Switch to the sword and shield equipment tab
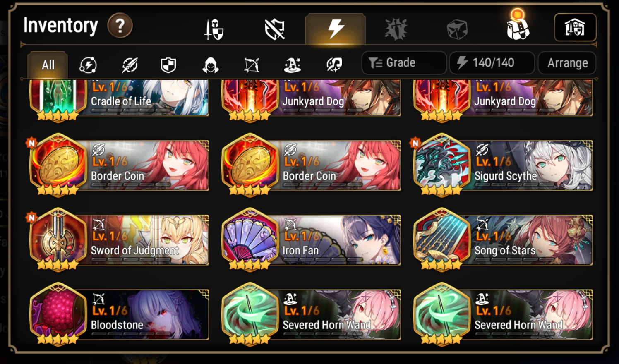 (214, 29)
